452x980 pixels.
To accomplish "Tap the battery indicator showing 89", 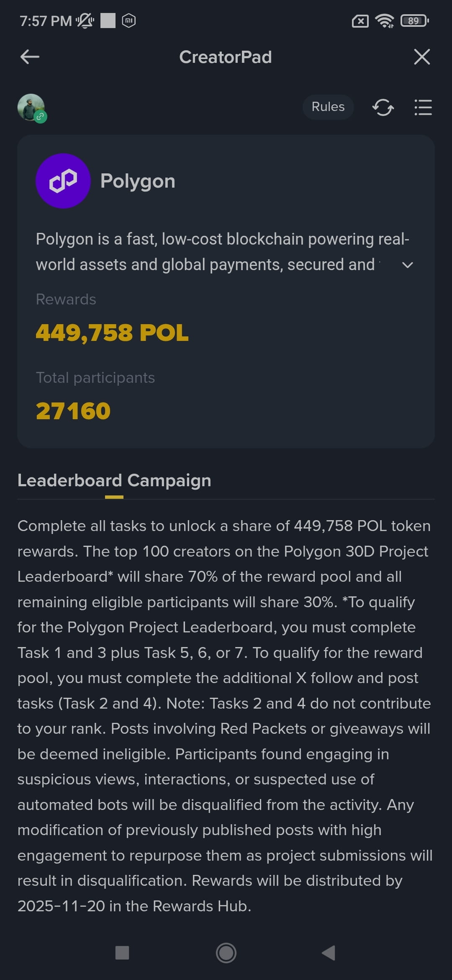I will (414, 21).
